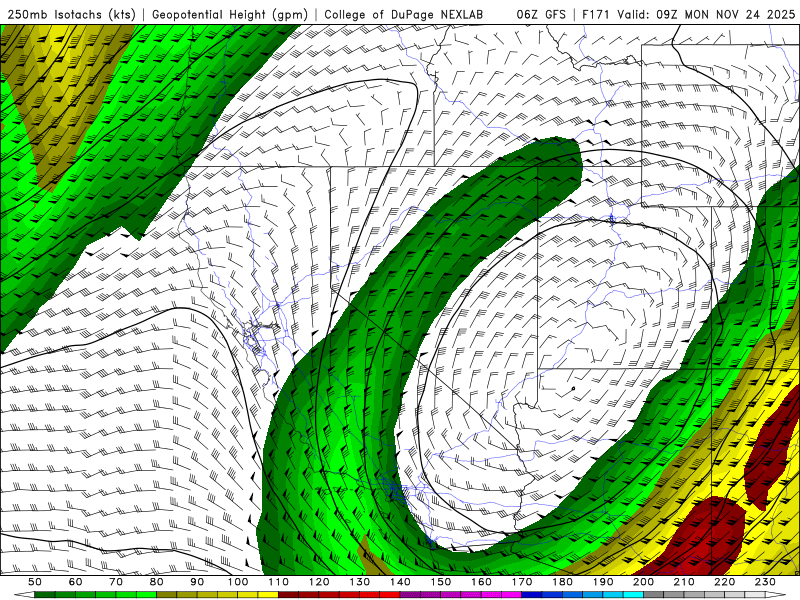800x600 pixels.
Task: Click the 110 label on the color scale
Action: 279,582
